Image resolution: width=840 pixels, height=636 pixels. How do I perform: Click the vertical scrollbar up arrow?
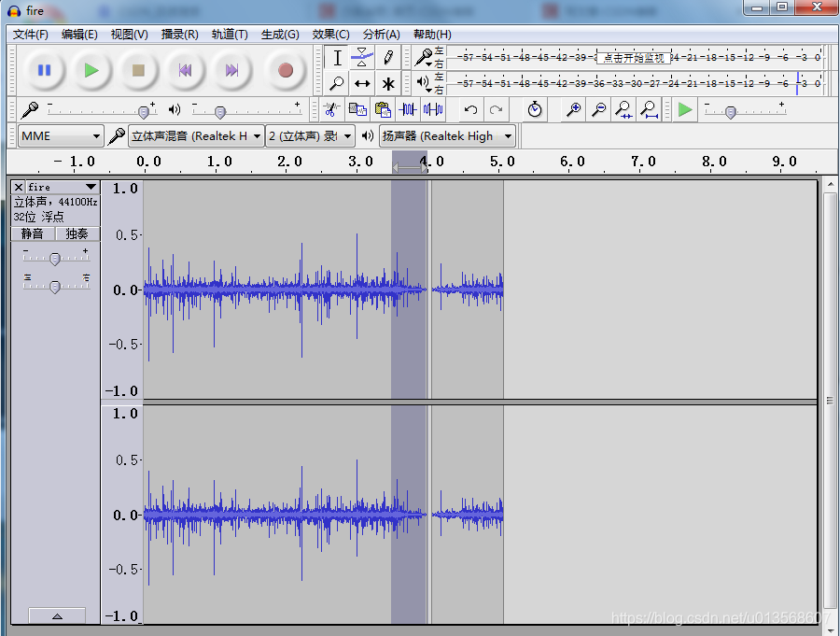(831, 185)
